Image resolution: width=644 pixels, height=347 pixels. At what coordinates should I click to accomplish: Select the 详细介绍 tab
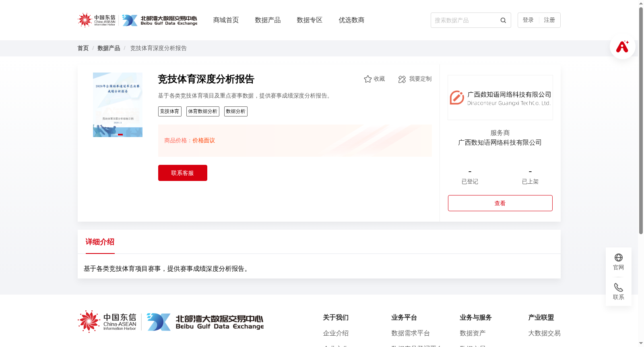100,242
